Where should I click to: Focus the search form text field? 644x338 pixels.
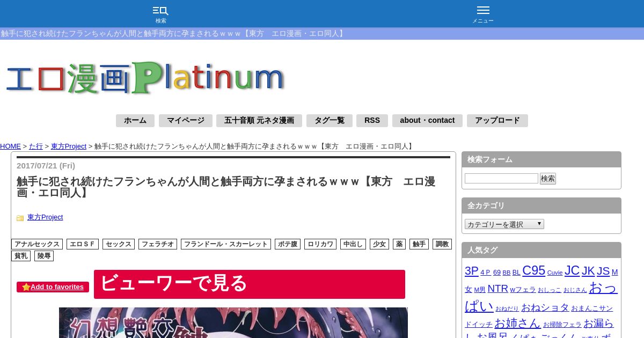tap(501, 178)
